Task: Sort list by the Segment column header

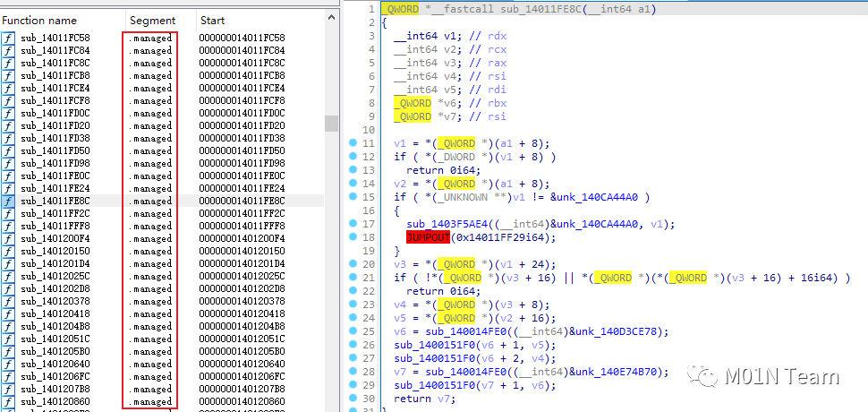Action: click(x=152, y=20)
